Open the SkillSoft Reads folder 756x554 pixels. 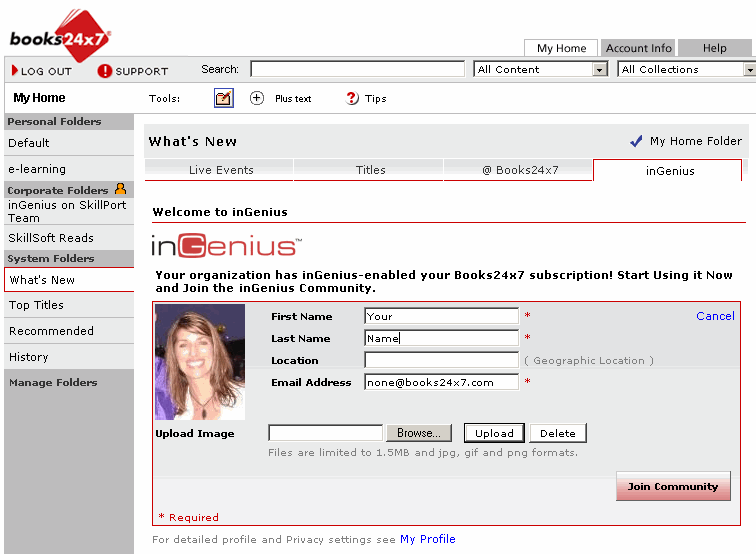point(69,238)
